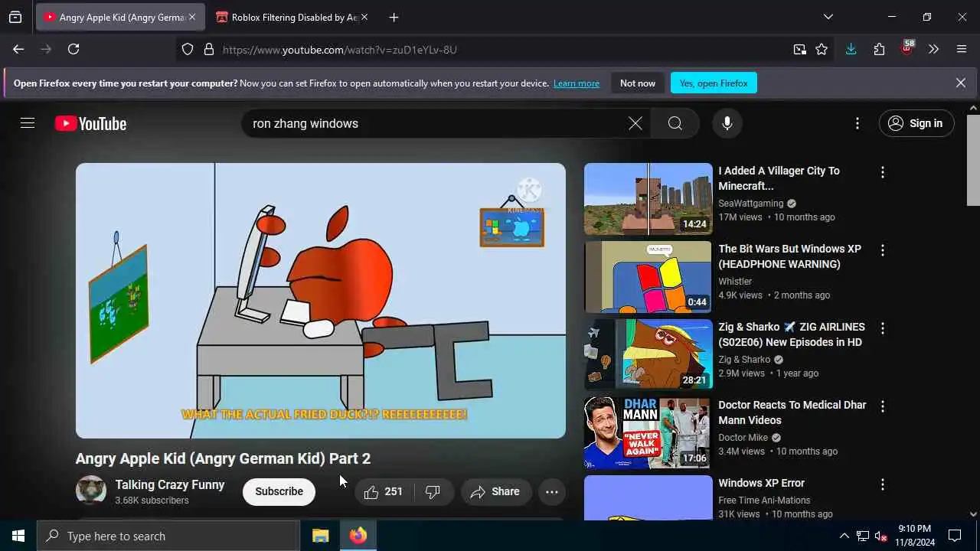Click the page vertical scrollbar thumb
This screenshot has height=551, width=980.
click(x=973, y=161)
